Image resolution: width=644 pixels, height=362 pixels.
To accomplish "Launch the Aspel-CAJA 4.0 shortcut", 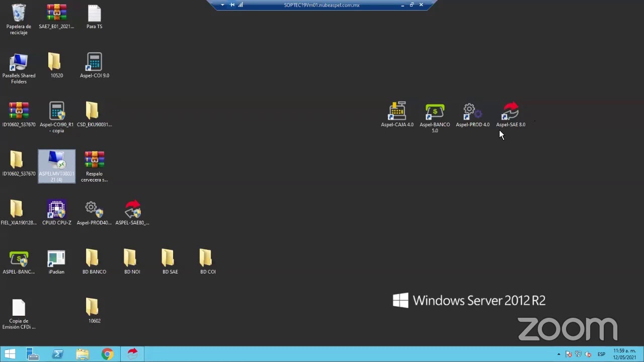I will [x=397, y=115].
